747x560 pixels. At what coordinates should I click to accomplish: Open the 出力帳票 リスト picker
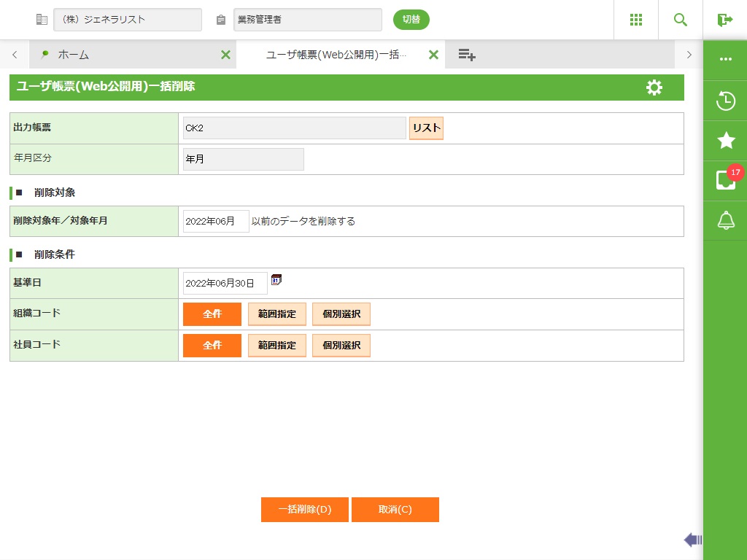[426, 128]
